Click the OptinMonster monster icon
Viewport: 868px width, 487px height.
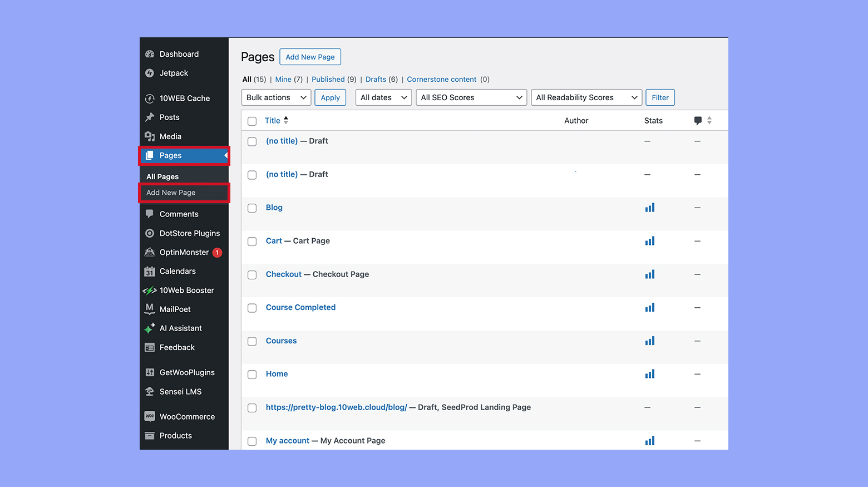click(150, 252)
